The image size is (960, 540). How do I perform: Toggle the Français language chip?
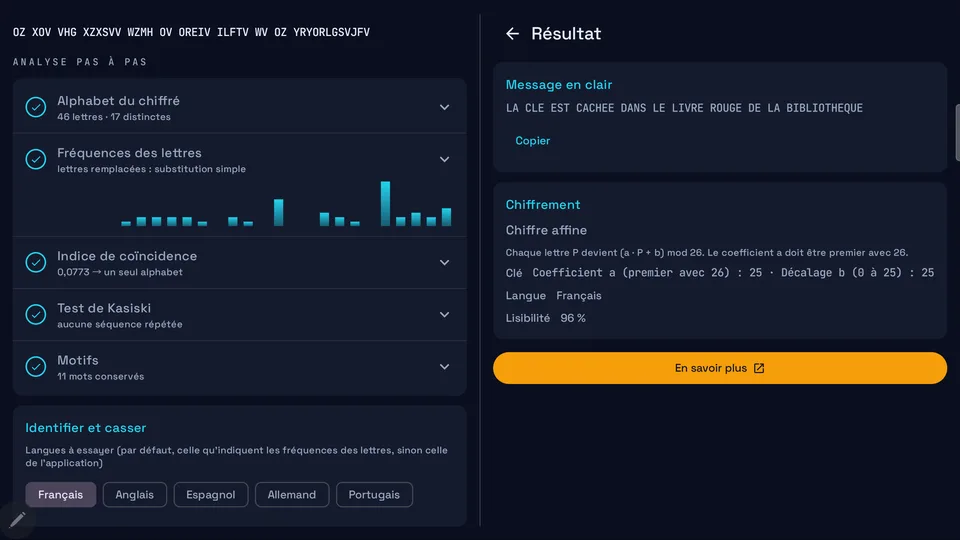[61, 495]
